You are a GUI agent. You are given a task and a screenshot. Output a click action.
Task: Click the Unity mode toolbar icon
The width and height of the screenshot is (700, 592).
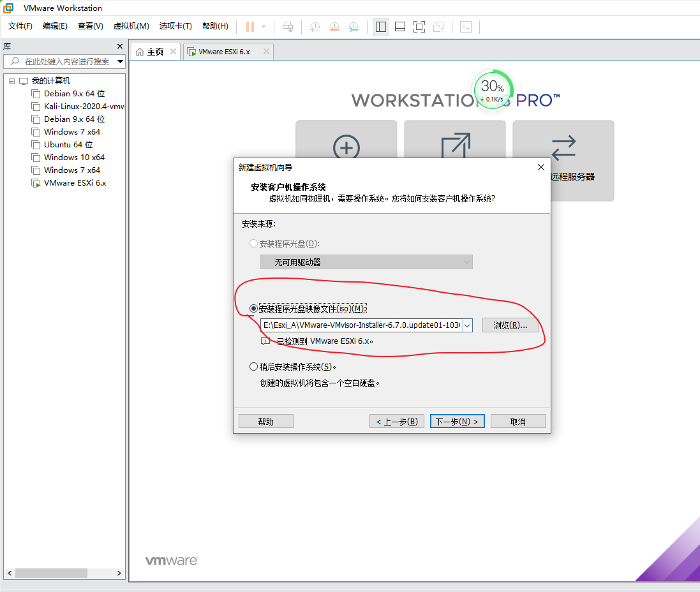(438, 27)
